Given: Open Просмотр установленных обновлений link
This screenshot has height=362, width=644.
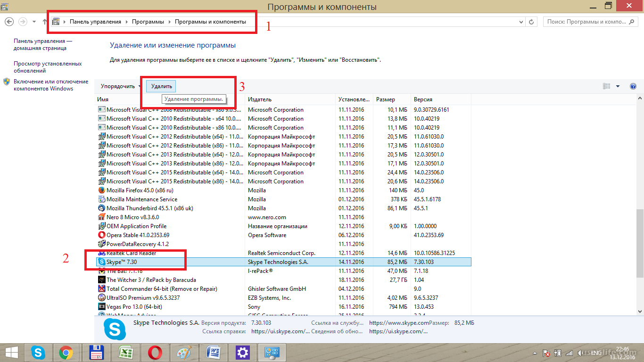Looking at the screenshot, I should click(48, 67).
